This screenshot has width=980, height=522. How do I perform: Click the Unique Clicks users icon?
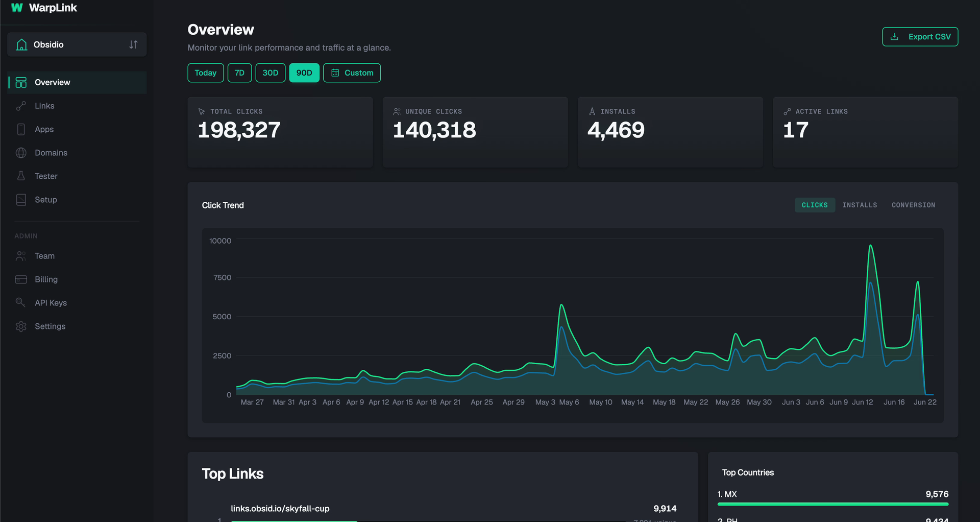pos(397,111)
